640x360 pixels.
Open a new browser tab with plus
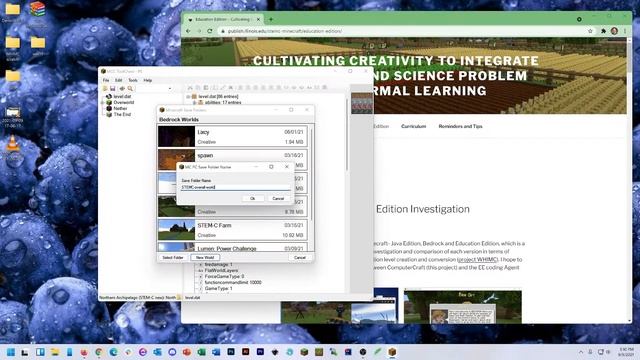pyautogui.click(x=271, y=19)
